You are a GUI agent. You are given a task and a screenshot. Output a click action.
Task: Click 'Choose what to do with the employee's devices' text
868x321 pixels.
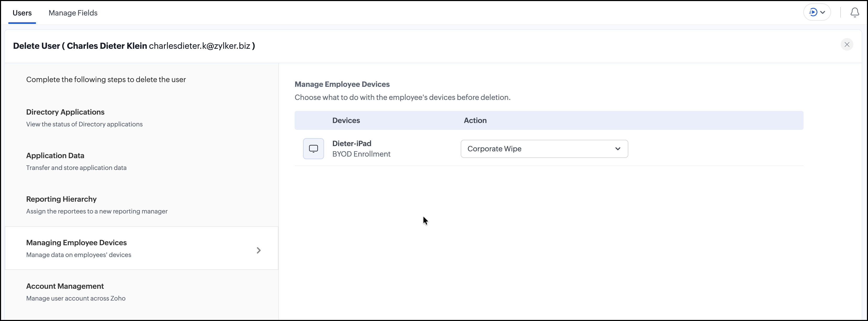402,97
